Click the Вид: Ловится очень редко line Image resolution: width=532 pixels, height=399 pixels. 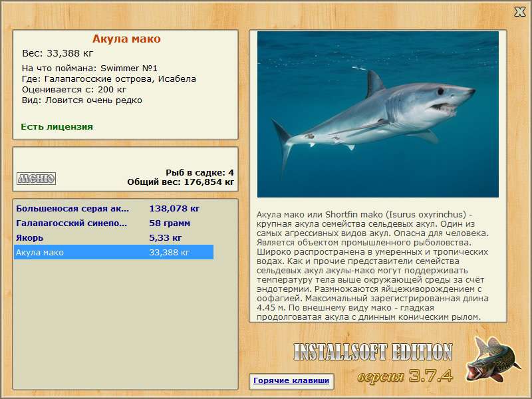point(82,100)
